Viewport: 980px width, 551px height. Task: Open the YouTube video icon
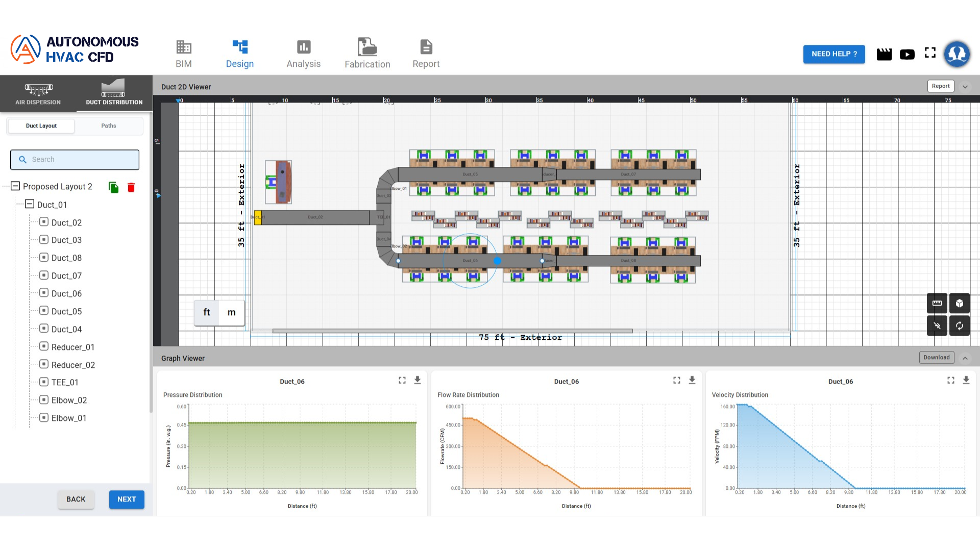(x=906, y=54)
